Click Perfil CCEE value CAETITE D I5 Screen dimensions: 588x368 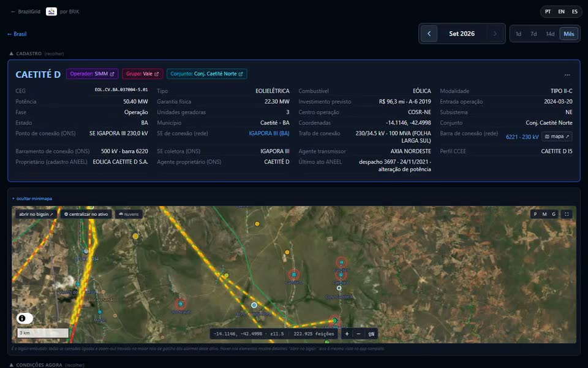point(557,151)
